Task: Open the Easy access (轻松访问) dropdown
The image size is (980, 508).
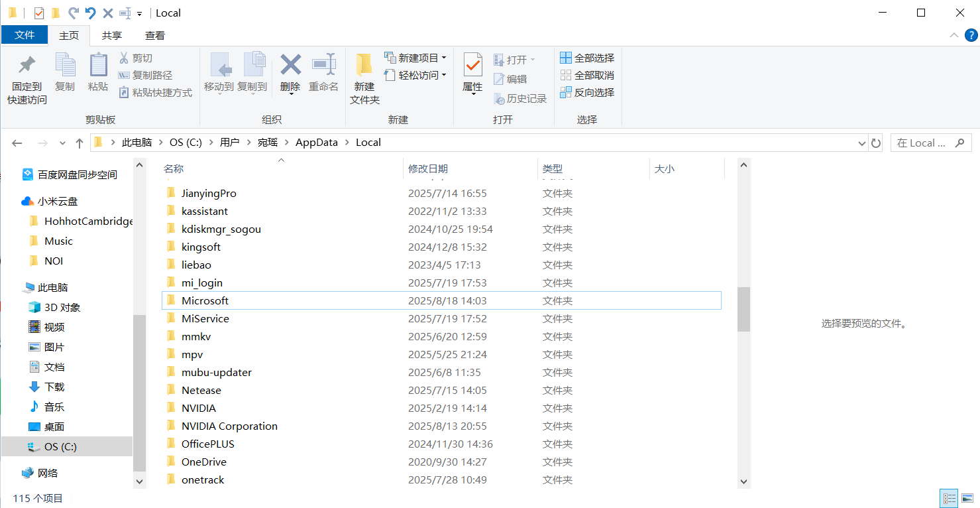Action: (415, 75)
